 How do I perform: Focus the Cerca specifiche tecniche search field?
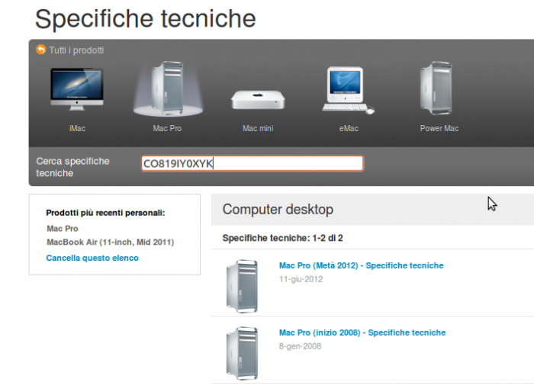point(253,163)
